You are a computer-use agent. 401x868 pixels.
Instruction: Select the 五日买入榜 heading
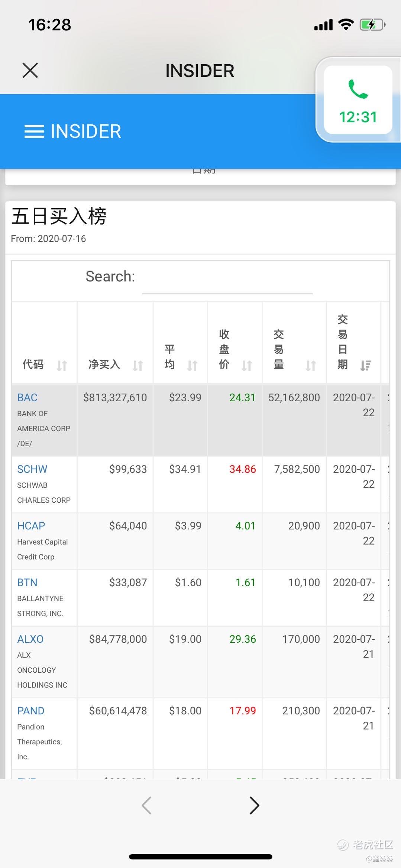(59, 216)
